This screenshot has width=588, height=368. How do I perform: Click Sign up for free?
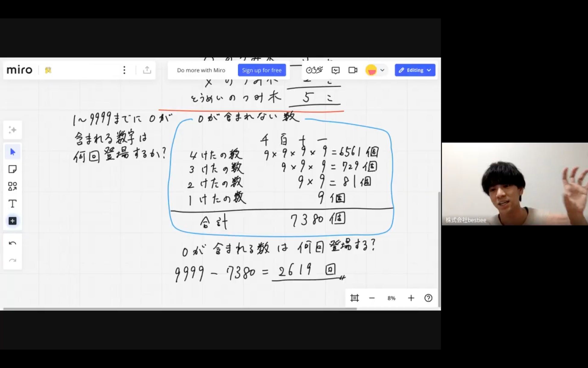[x=261, y=70]
